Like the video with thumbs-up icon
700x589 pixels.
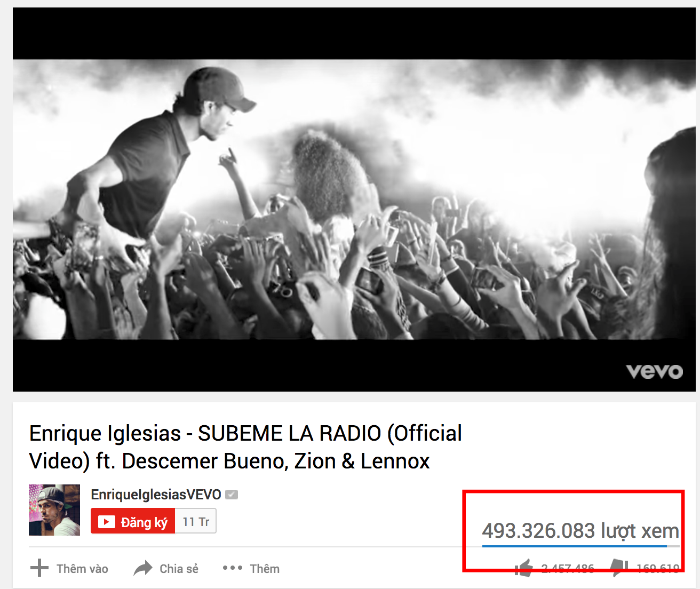point(524,568)
